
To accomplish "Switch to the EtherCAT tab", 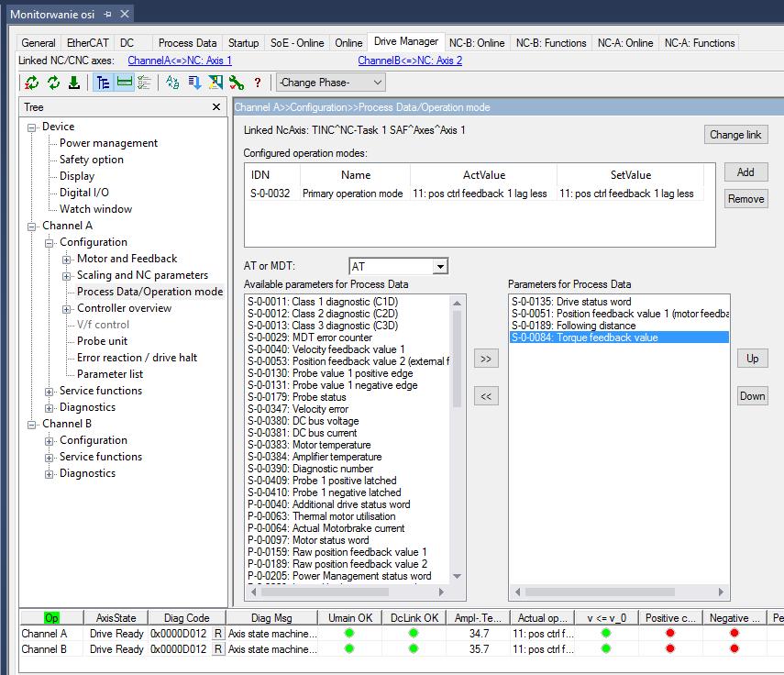I will 88,43.
